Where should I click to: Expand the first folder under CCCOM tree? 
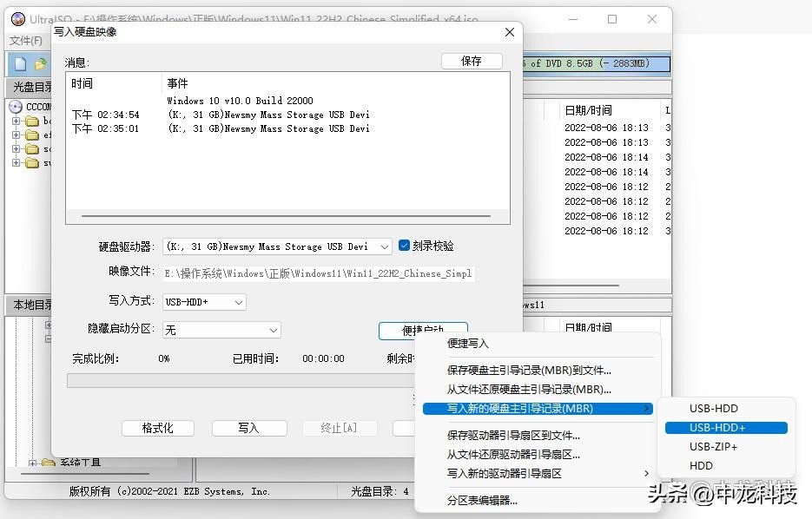point(16,121)
